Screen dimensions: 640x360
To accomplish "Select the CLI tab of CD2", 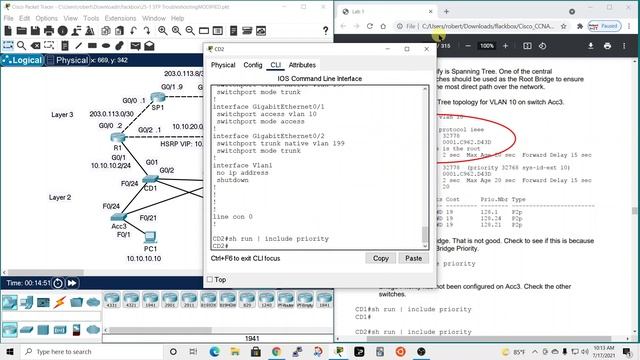I will pos(276,65).
